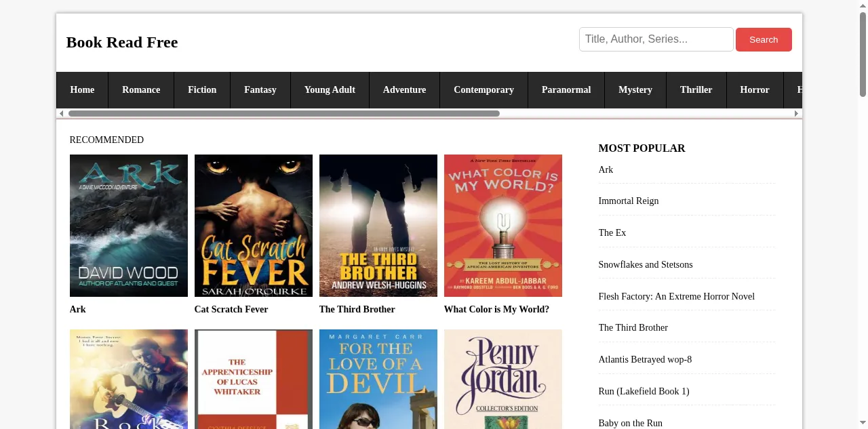Open the Contemporary category
This screenshot has width=868, height=429.
point(484,90)
